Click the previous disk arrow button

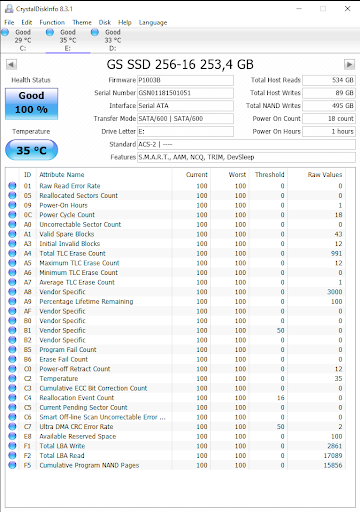coord(11,64)
